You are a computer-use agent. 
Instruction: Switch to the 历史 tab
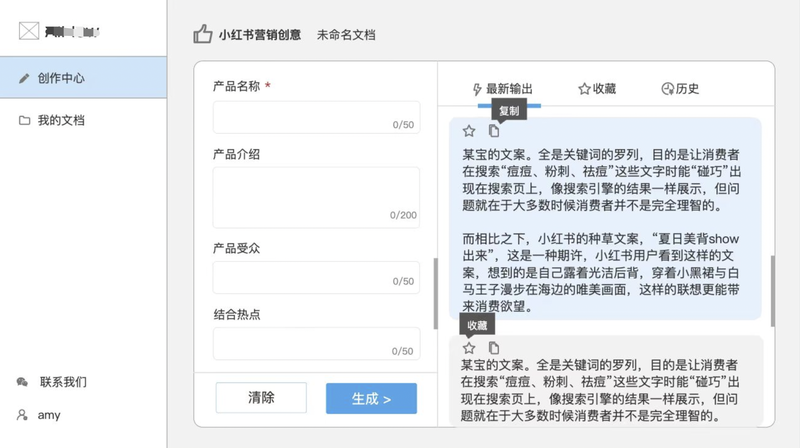[x=680, y=89]
